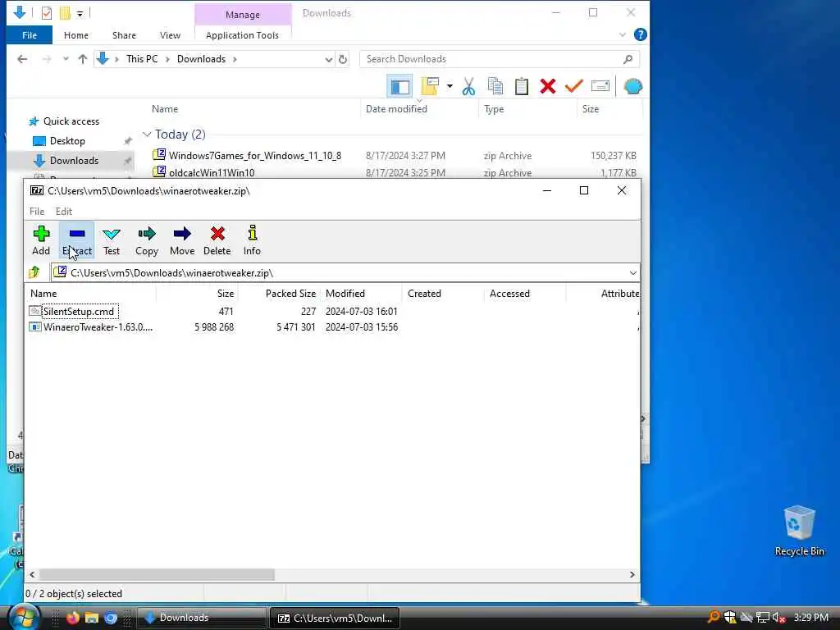Click the Copy icon in Explorer toolbar
The width and height of the screenshot is (840, 630).
click(x=495, y=86)
